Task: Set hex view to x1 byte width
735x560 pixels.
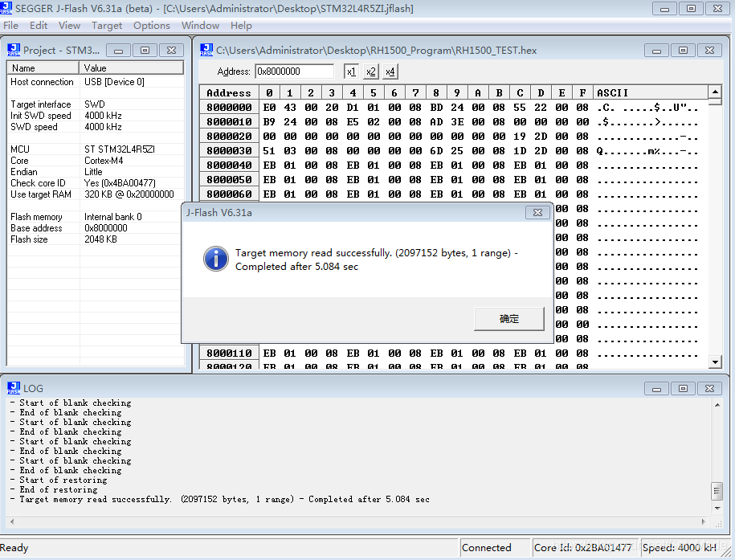Action: (x=351, y=72)
